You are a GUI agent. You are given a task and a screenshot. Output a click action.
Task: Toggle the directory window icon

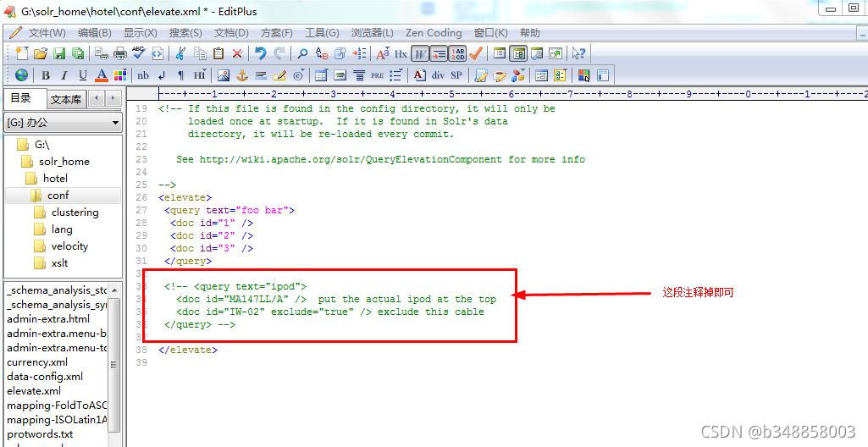519,53
